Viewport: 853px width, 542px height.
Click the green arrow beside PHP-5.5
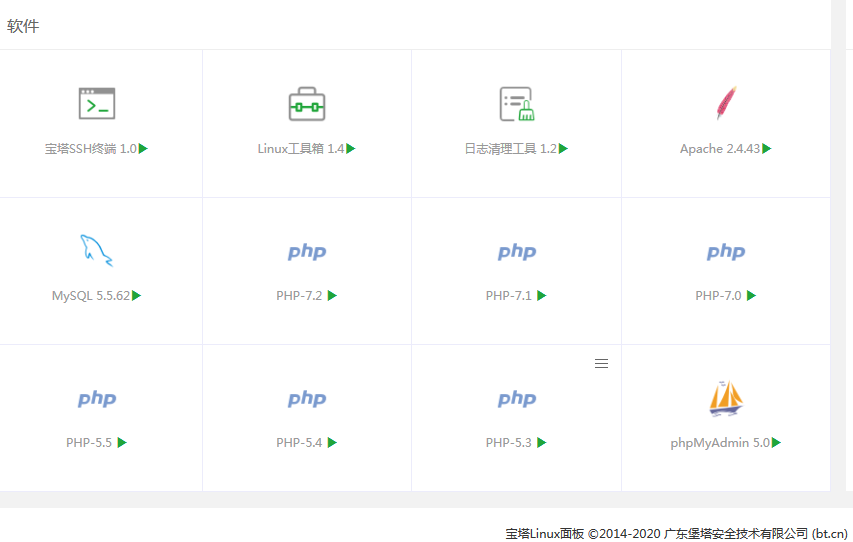coord(122,442)
